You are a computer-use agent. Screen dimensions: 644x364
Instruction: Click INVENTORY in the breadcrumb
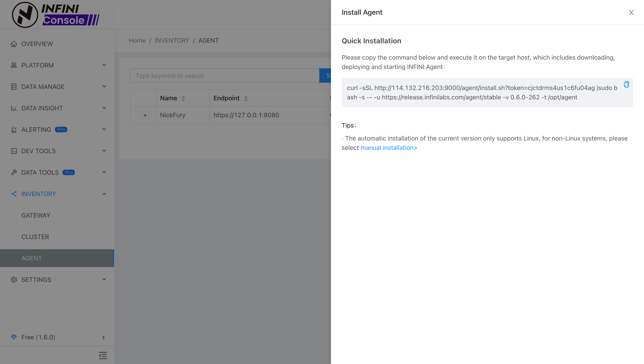coord(172,40)
